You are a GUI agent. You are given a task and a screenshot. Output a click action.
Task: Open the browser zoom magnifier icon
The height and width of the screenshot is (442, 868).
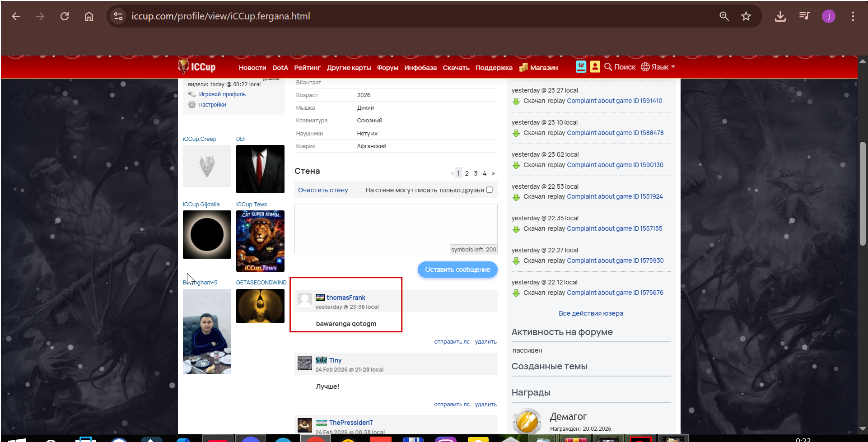click(724, 16)
